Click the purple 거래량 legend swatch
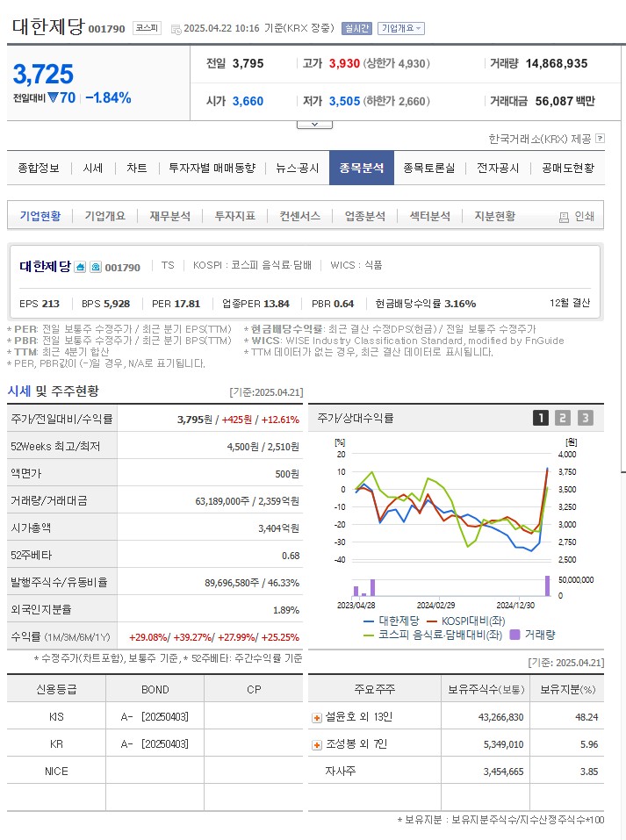 point(514,635)
